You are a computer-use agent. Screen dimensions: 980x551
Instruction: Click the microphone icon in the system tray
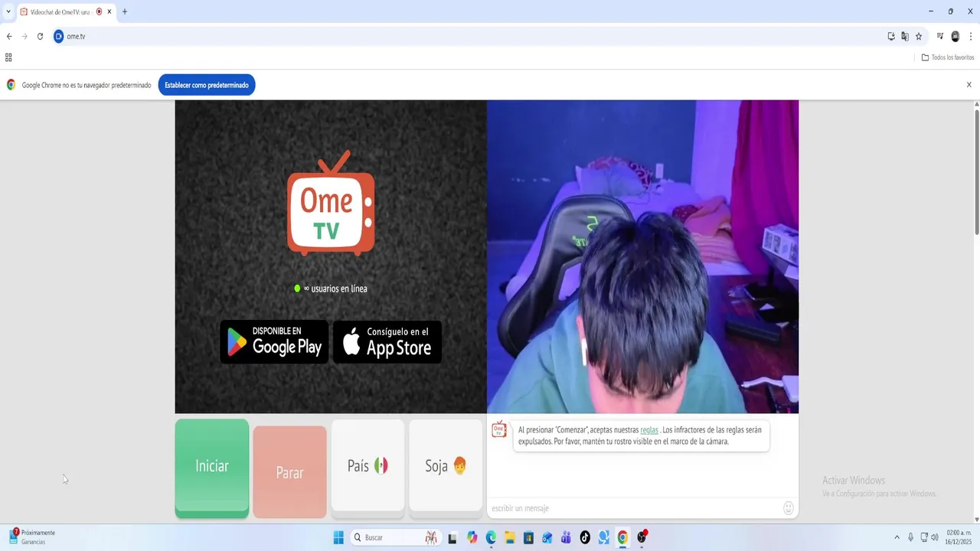910,537
